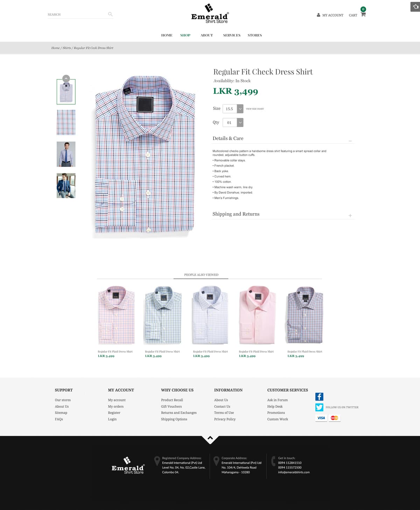This screenshot has height=510, width=420.
Task: Open the shopping cart icon
Action: [x=363, y=15]
